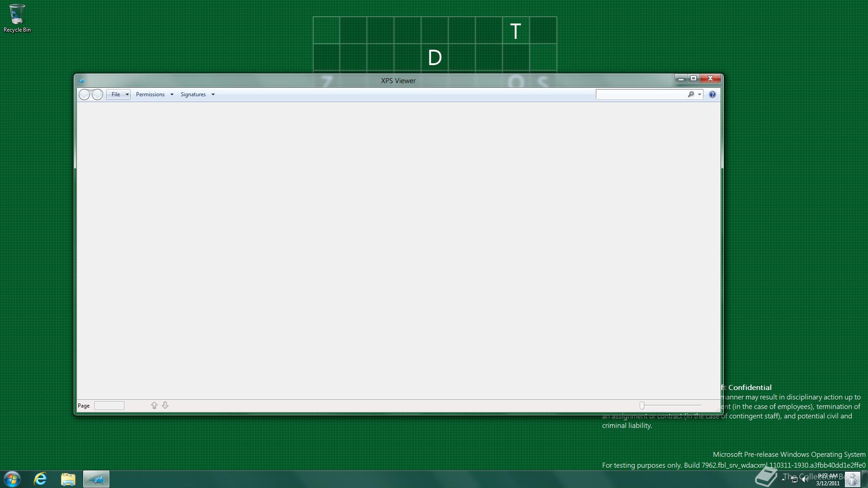Click the Help question mark icon

[712, 94]
